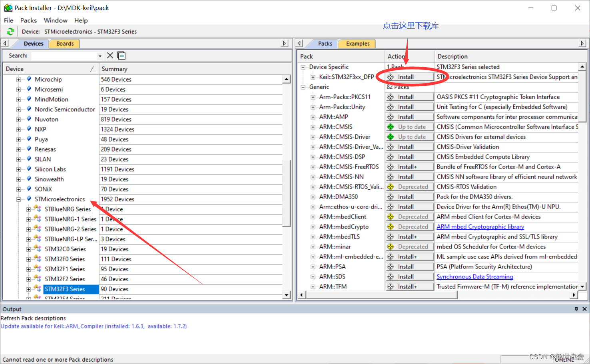This screenshot has height=364, width=590.
Task: Click Install+ for ARM::mbedTLS
Action: click(x=410, y=237)
